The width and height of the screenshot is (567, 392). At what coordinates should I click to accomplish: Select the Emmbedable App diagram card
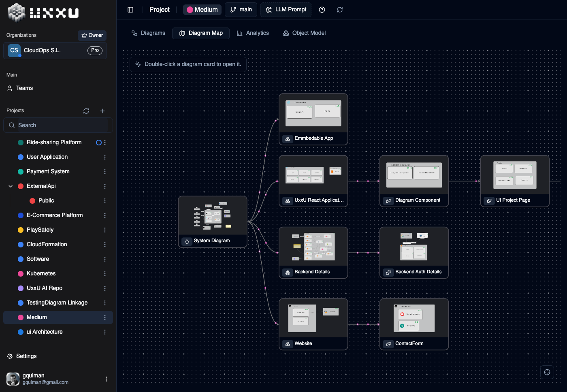[x=313, y=119]
